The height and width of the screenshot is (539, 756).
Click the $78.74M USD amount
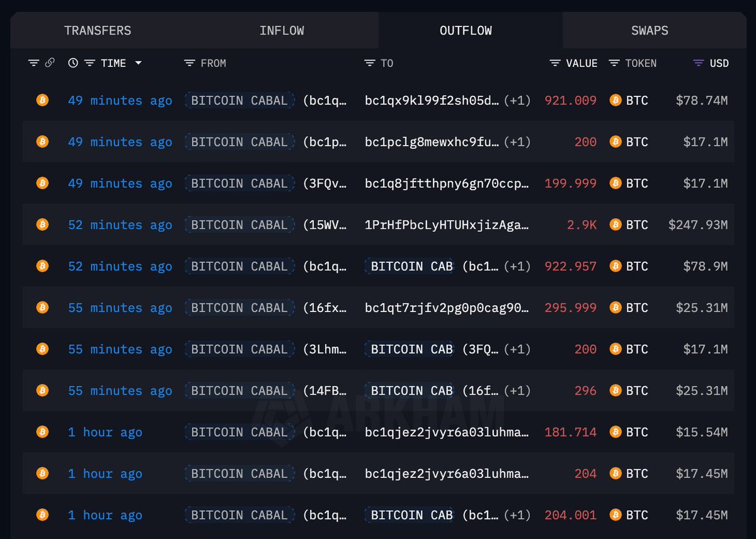point(702,100)
